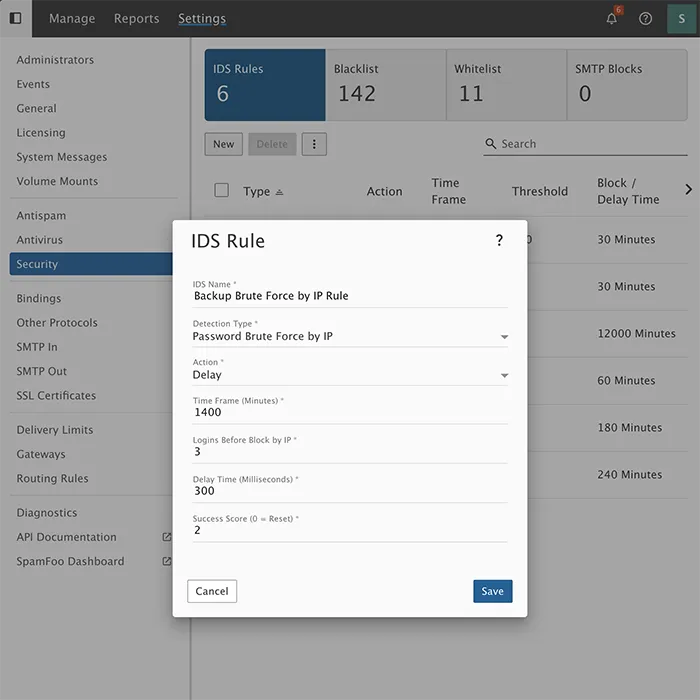Open Diagnostics in the sidebar
700x700 pixels.
[47, 512]
